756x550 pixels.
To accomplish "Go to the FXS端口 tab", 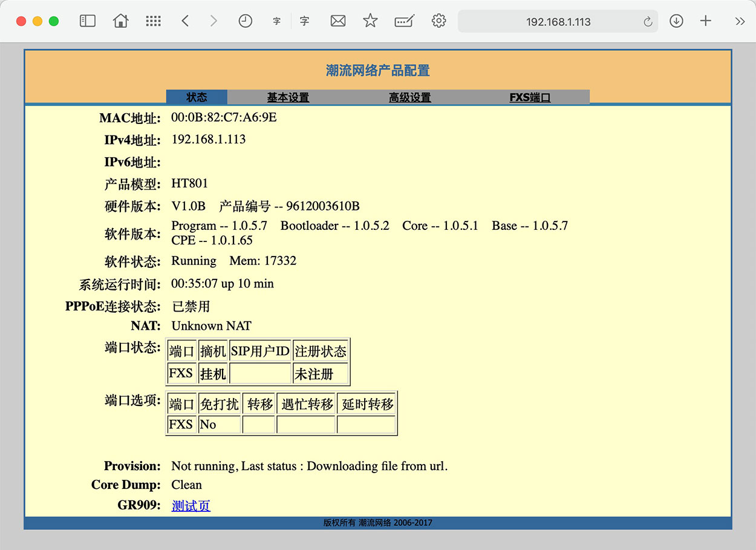I will [530, 97].
